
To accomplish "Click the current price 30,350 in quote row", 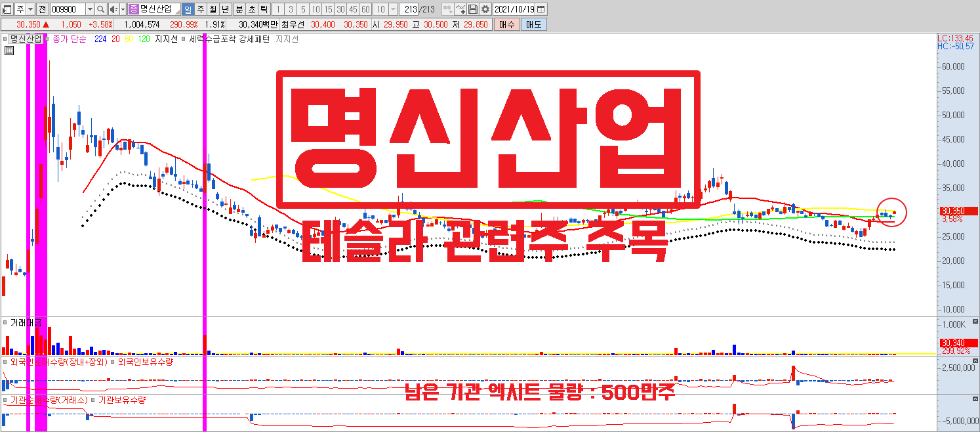I will [x=28, y=25].
